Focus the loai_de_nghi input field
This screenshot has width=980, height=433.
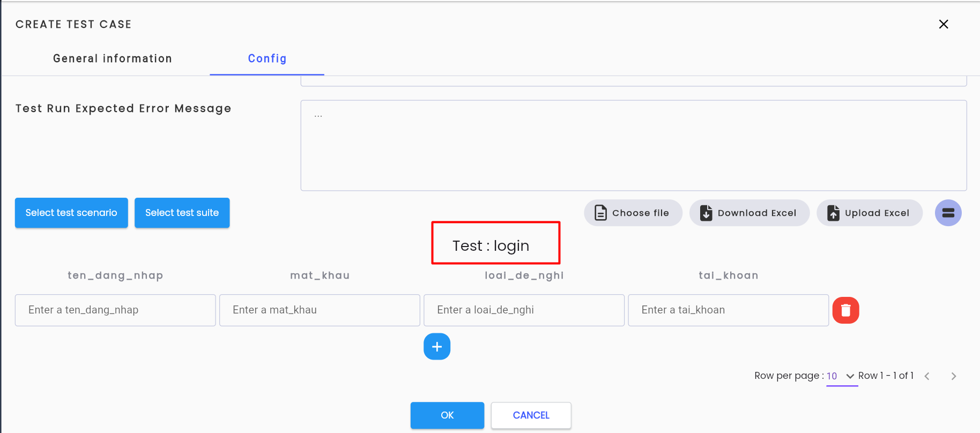click(x=524, y=310)
